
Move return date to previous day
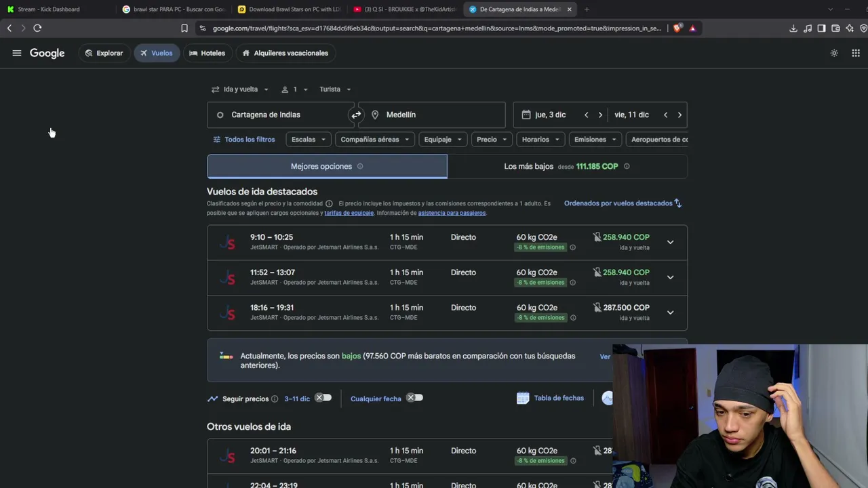[x=665, y=115]
